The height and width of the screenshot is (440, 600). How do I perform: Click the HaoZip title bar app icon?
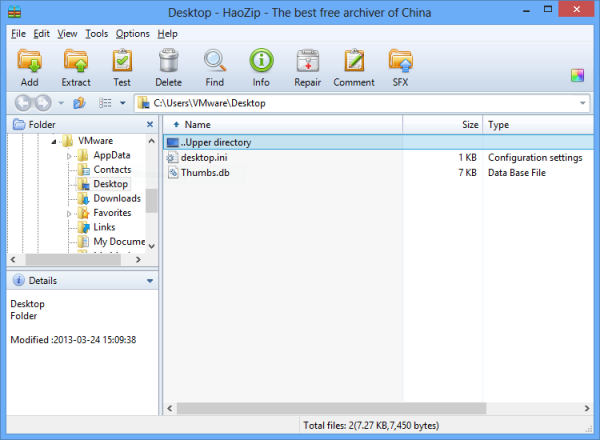(x=14, y=12)
